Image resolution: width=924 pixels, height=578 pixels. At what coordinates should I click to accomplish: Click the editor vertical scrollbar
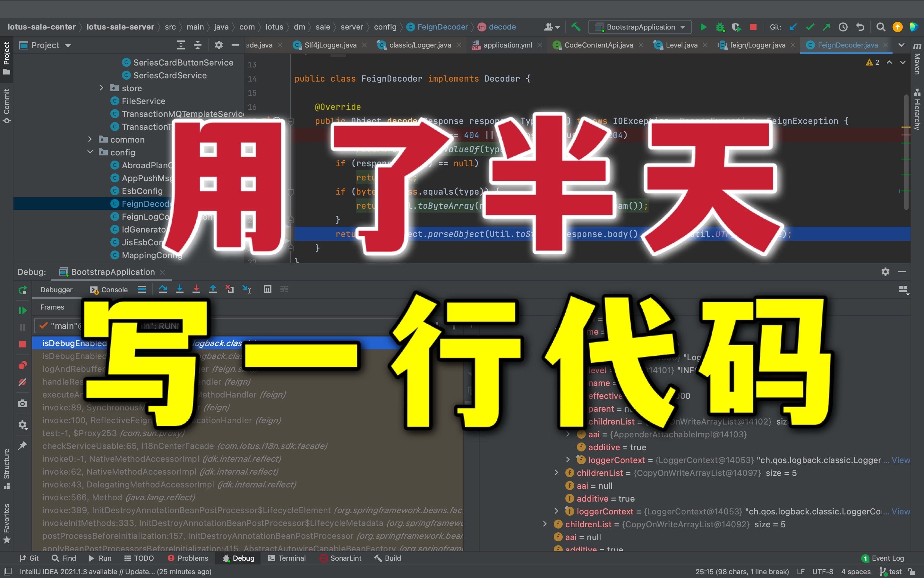pos(906,152)
